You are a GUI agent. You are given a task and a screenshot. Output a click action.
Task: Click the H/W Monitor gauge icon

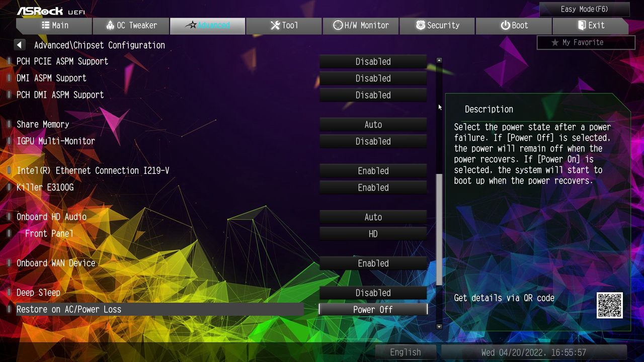coord(338,25)
